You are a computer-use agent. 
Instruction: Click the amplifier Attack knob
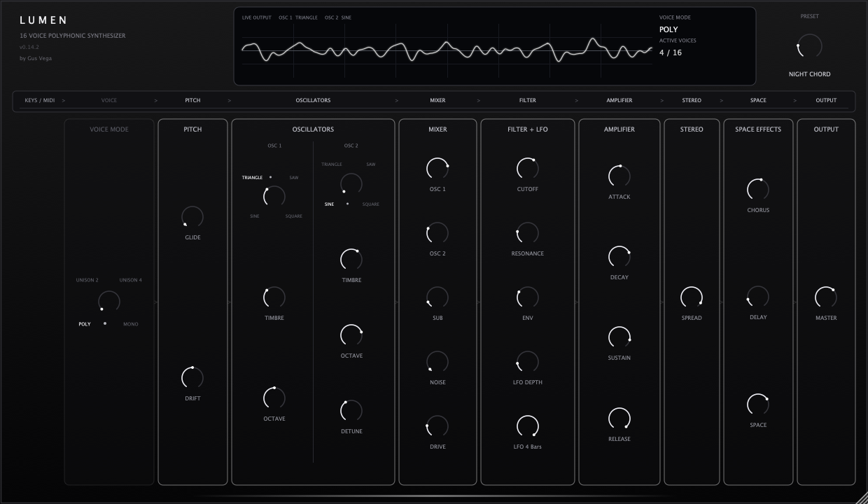point(619,176)
